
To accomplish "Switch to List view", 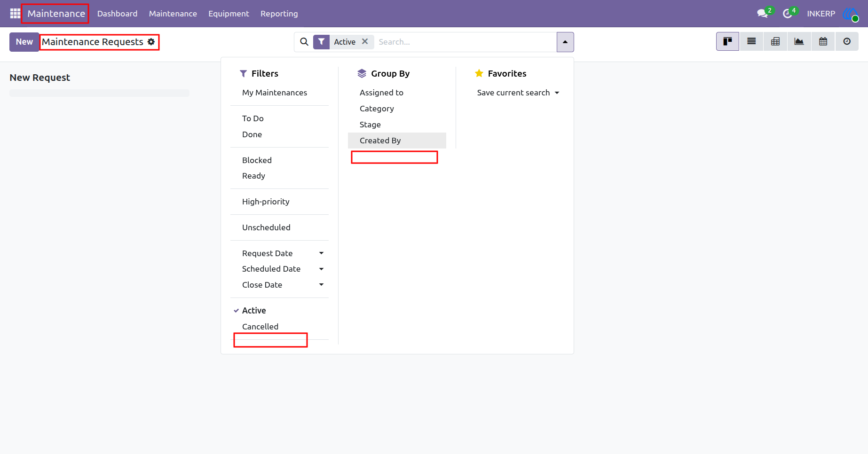I will 751,41.
